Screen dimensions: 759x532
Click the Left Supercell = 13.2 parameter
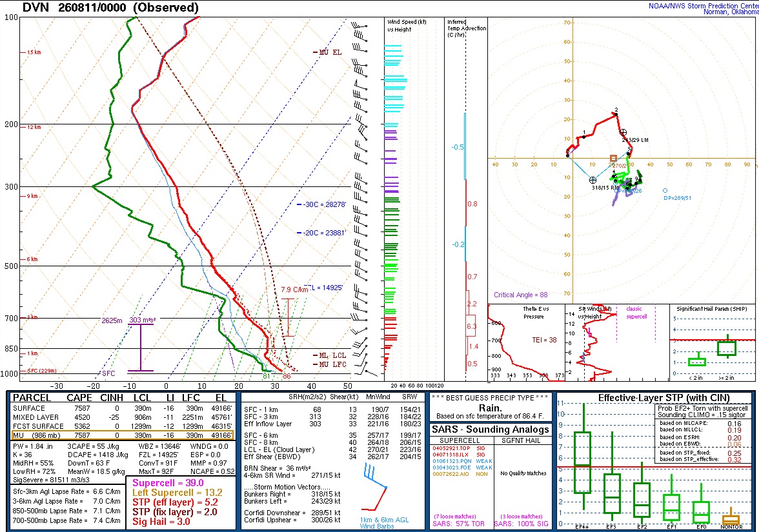pyautogui.click(x=177, y=493)
